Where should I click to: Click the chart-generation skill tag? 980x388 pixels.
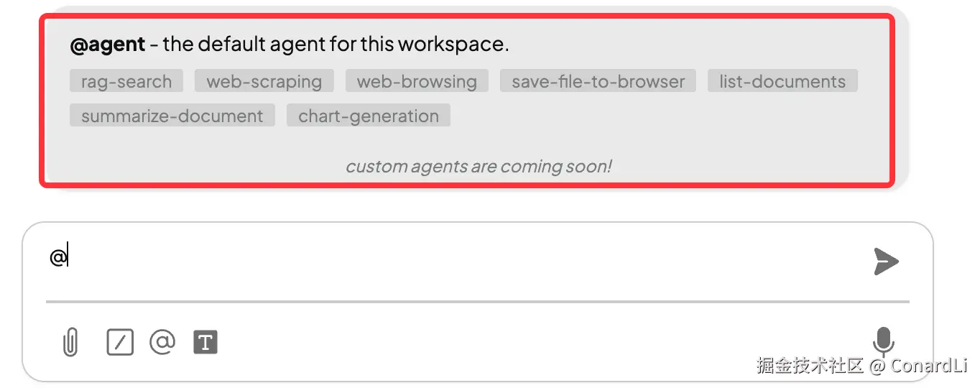(369, 116)
